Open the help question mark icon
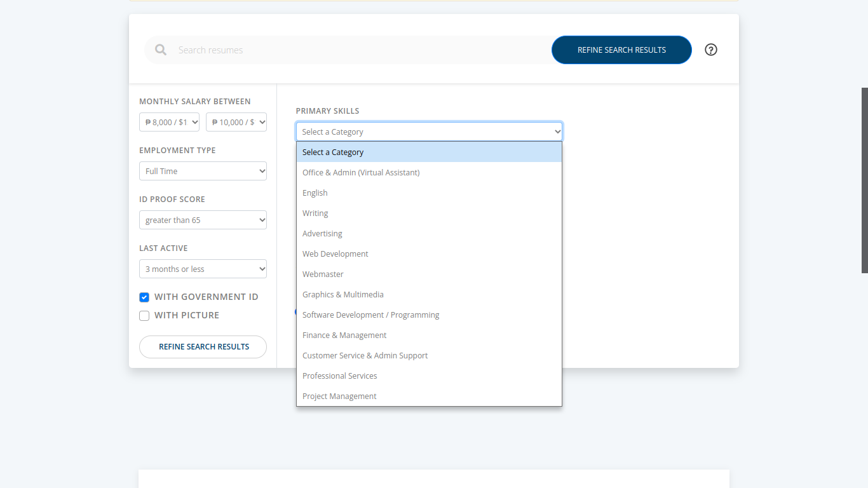868x488 pixels. click(711, 50)
